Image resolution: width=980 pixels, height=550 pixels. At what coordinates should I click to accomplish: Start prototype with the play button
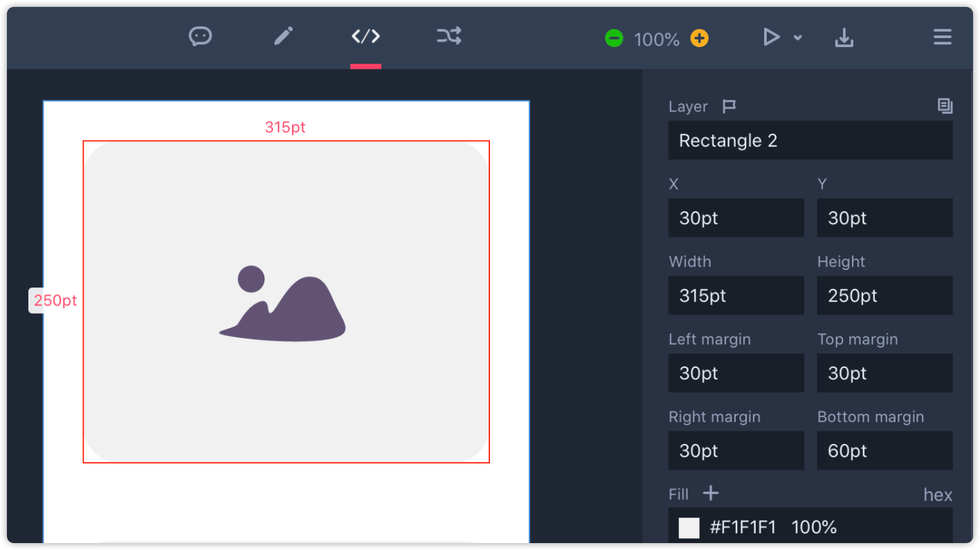[771, 37]
